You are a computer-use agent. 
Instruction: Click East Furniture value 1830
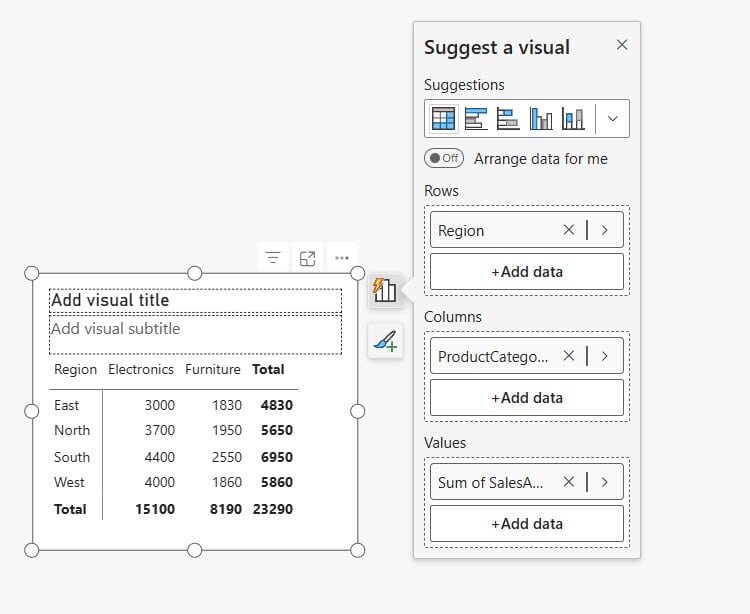click(227, 405)
